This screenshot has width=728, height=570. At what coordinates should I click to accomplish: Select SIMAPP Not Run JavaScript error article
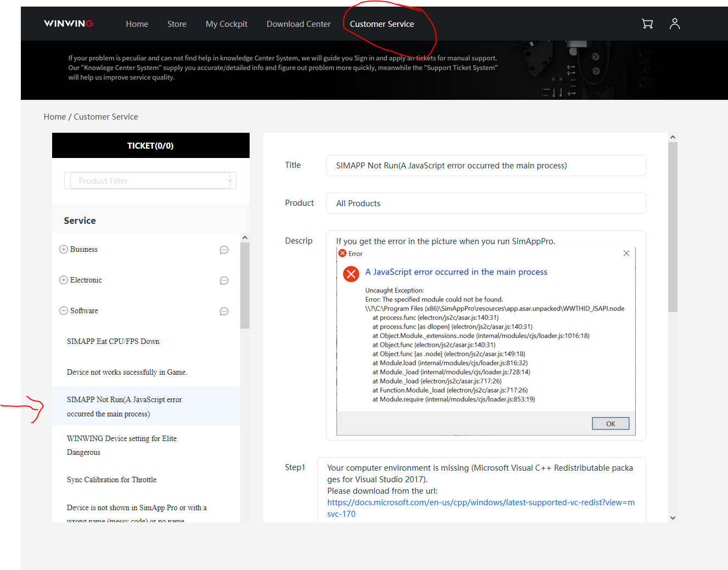click(x=146, y=406)
